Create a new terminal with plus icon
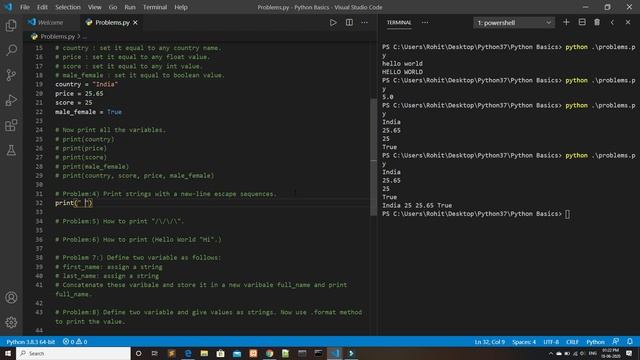Viewport: 640px width, 360px height. (566, 22)
